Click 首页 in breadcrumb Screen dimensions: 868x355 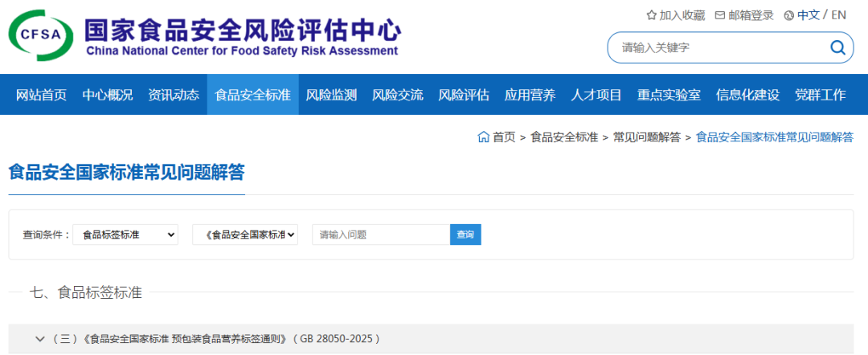click(504, 137)
